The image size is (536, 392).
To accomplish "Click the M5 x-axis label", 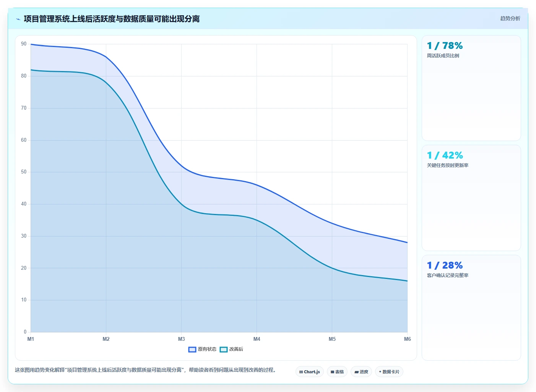I will pyautogui.click(x=332, y=339).
